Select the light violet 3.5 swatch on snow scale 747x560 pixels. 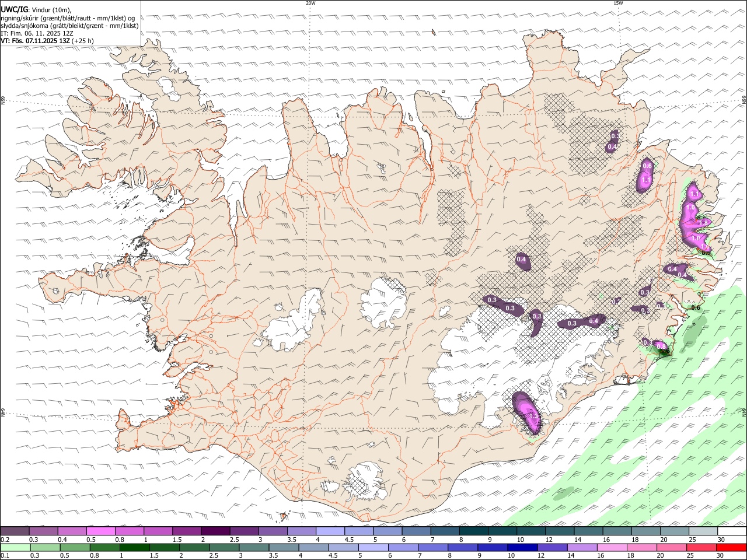[302, 531]
